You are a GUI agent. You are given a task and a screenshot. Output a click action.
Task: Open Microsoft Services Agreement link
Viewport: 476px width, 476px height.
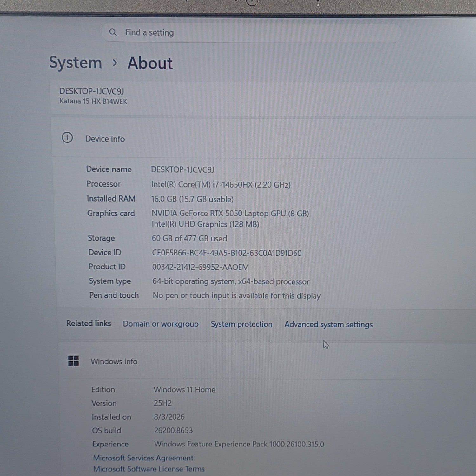pos(143,458)
